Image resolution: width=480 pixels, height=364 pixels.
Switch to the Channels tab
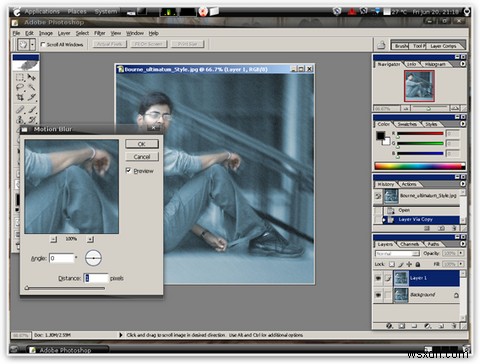pos(409,244)
